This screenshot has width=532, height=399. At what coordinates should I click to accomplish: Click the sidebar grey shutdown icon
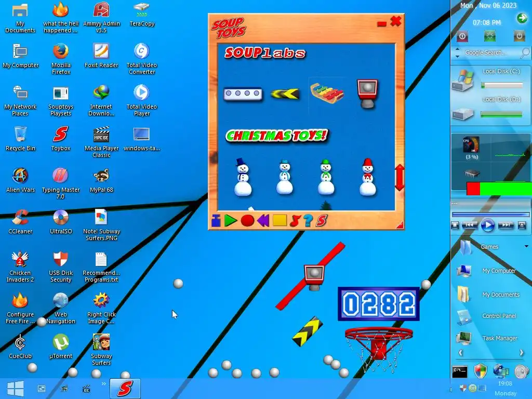pyautogui.click(x=519, y=36)
